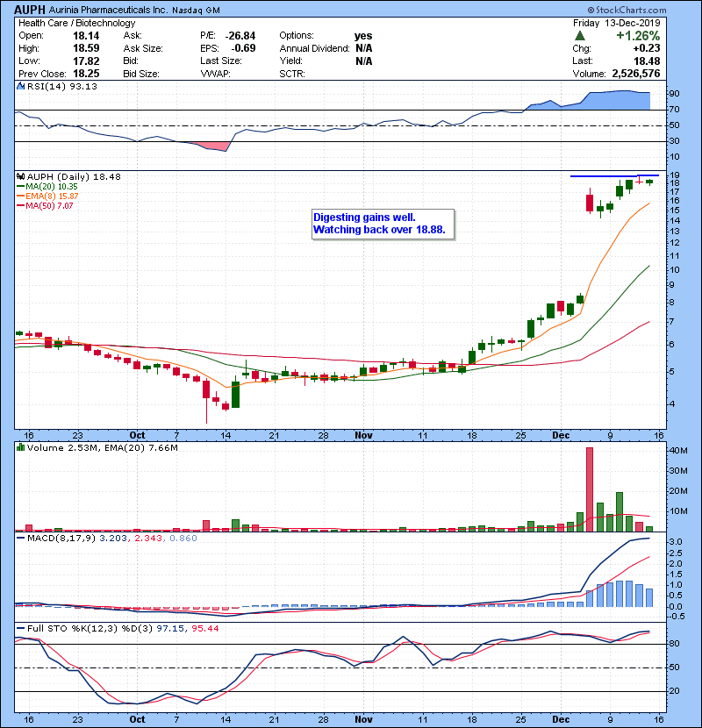Image resolution: width=702 pixels, height=728 pixels.
Task: Click the stochastic %D value 95.44
Action: click(204, 629)
